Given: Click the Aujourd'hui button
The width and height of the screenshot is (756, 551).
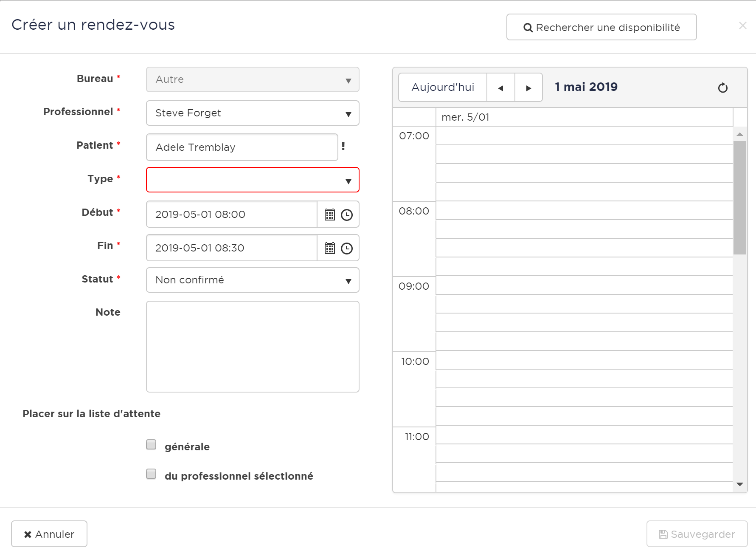Looking at the screenshot, I should pos(442,88).
